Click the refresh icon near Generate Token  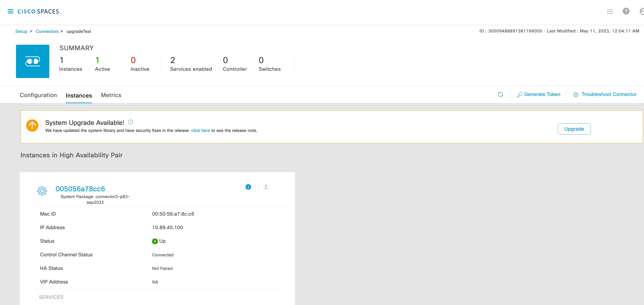coord(500,94)
